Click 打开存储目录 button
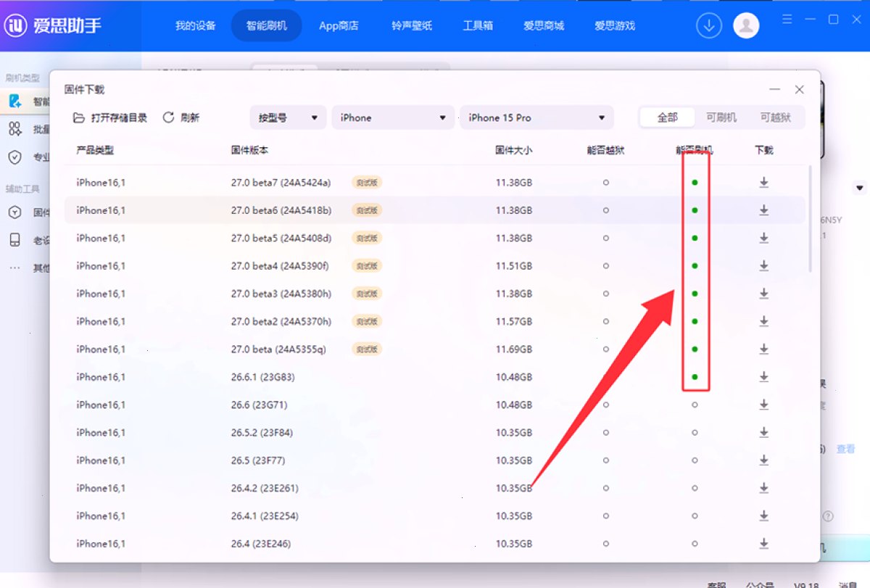870x588 pixels. (x=110, y=117)
